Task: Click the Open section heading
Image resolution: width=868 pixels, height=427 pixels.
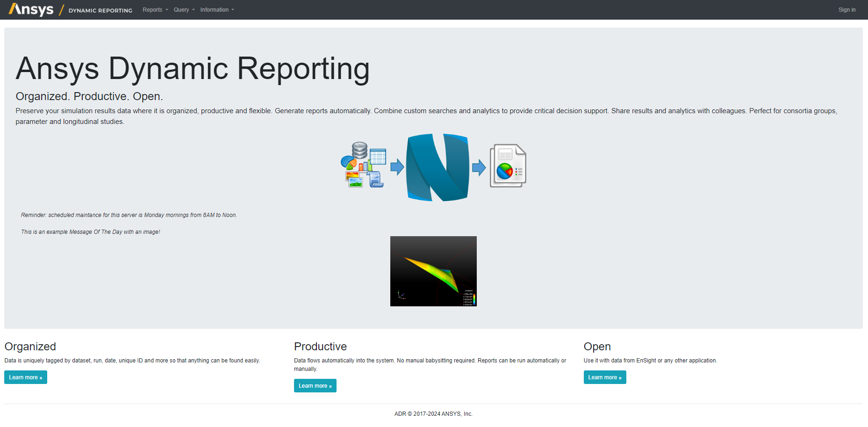Action: click(597, 347)
